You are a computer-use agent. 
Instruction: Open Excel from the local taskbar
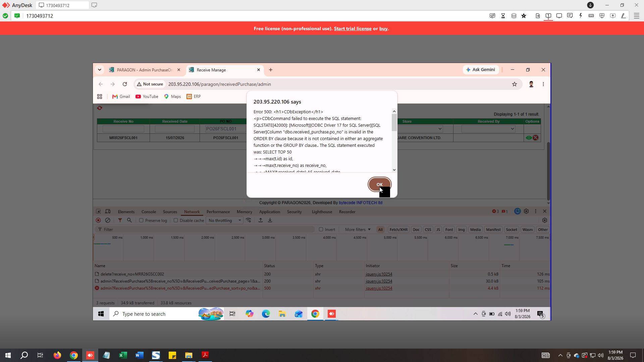pos(123,355)
